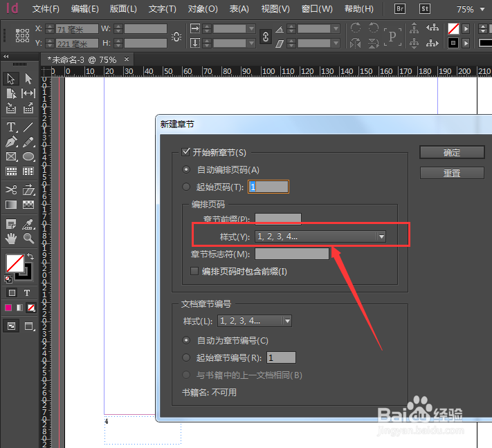Confirm the dialog with 确定

pyautogui.click(x=451, y=153)
